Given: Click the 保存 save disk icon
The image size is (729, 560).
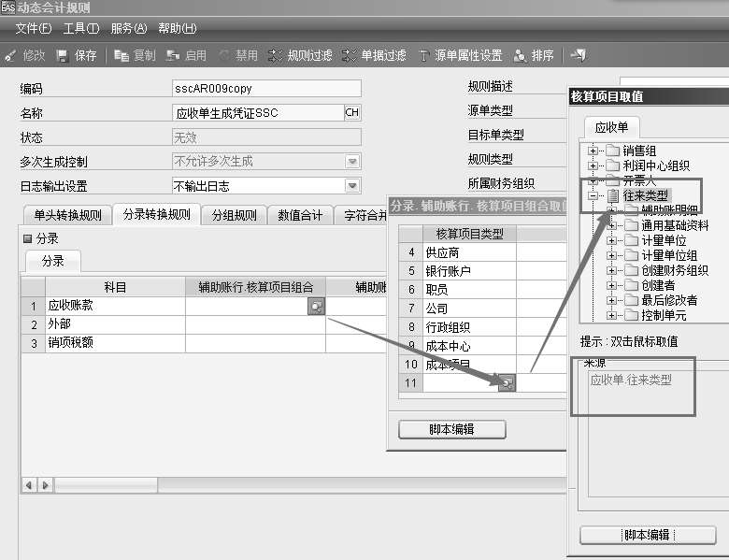Looking at the screenshot, I should (x=63, y=56).
